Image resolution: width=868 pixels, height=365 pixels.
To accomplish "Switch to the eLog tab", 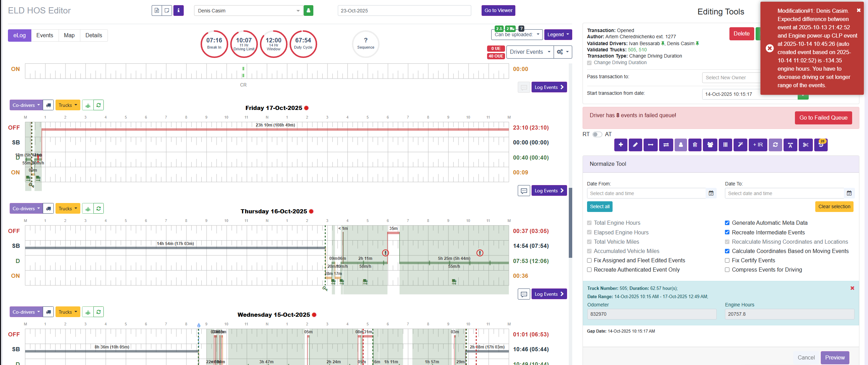I will [x=20, y=36].
